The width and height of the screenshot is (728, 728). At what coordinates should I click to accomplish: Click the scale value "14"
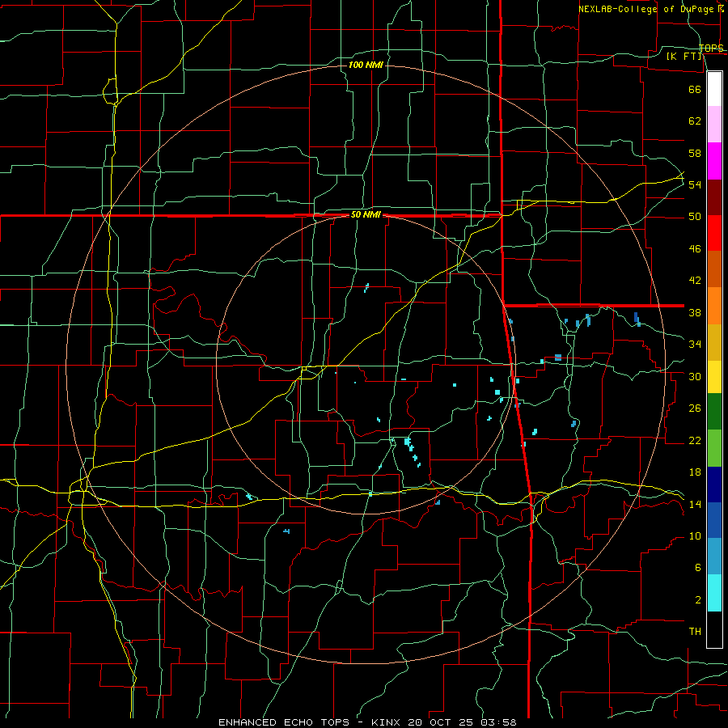pyautogui.click(x=695, y=504)
